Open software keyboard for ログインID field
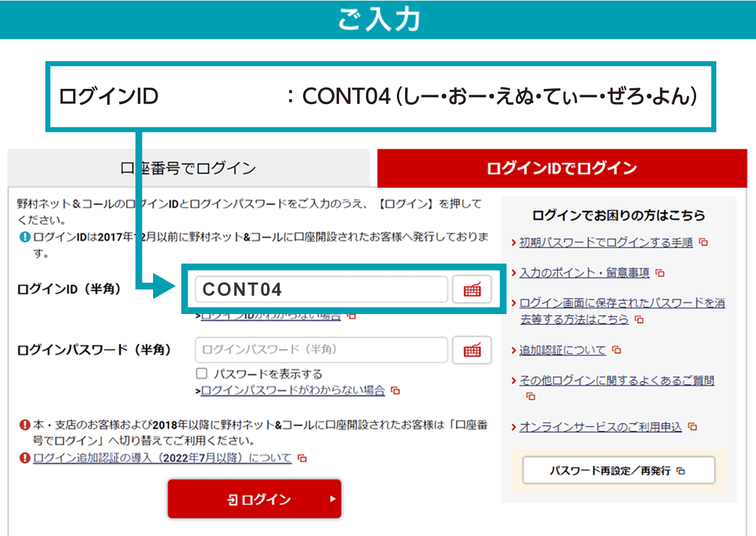 472,289
